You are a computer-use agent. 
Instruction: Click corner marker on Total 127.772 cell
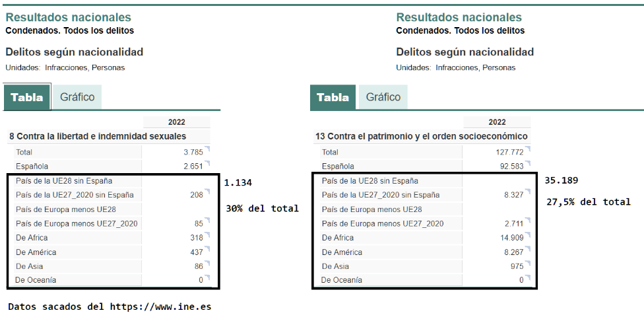tap(528, 149)
